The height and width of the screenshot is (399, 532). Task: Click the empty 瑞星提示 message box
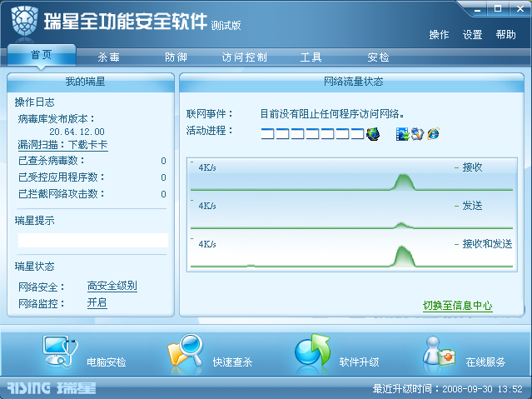point(93,240)
